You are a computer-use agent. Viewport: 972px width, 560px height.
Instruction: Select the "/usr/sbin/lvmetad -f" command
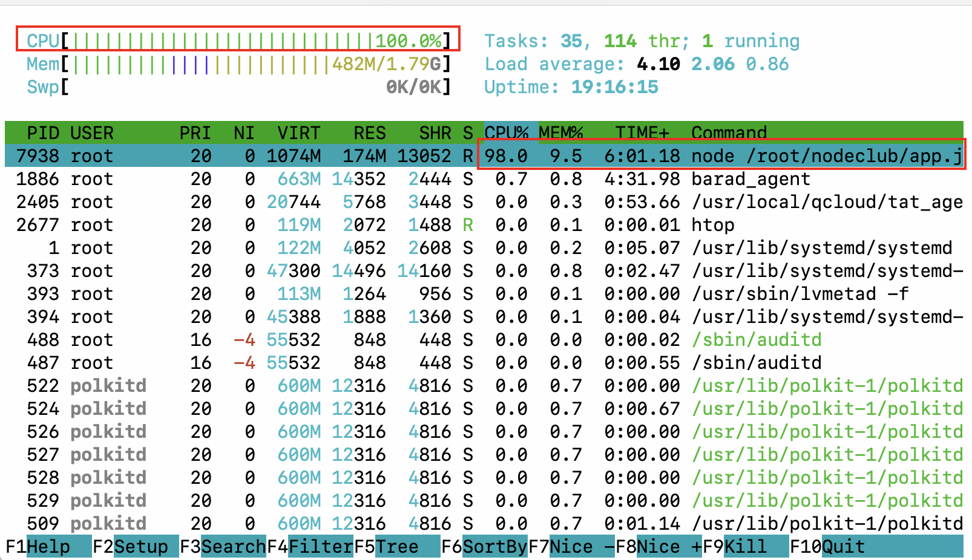(x=800, y=293)
